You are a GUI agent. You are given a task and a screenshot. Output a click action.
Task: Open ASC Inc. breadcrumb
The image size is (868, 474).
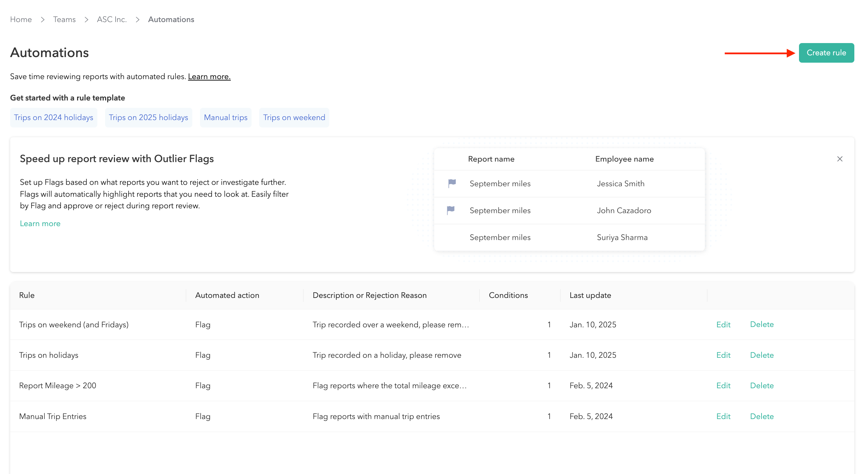112,20
